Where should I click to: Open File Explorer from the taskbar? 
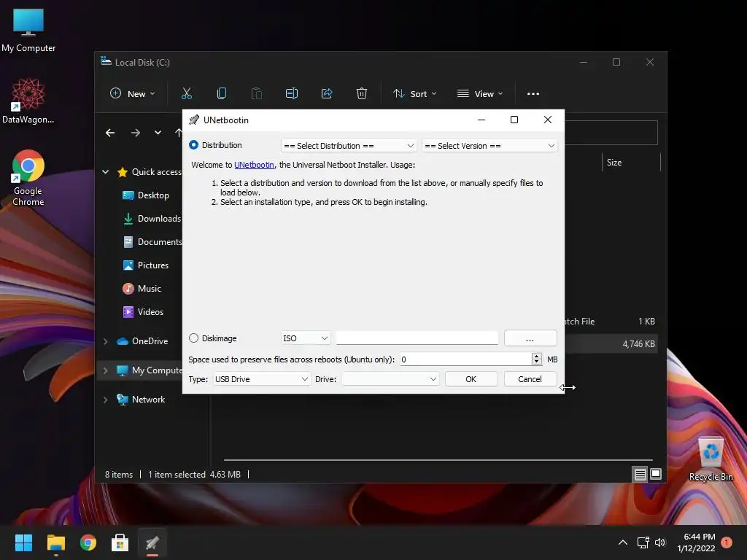point(55,542)
